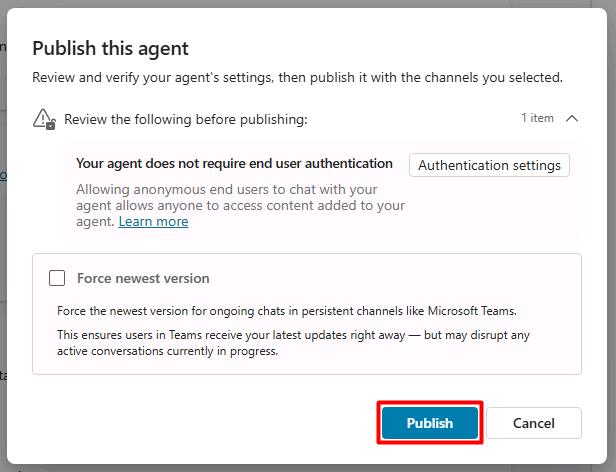Select "Review the following before publishing" text
Screen dimensions: 616x472
(x=185, y=119)
